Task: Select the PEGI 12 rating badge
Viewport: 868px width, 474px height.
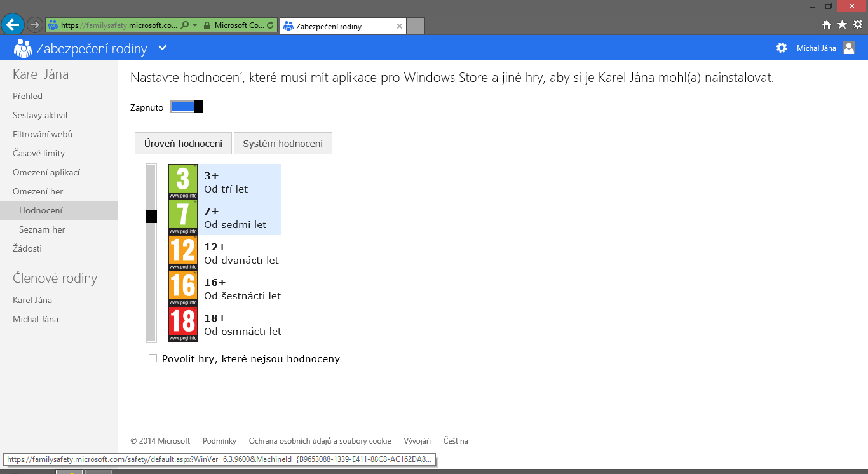Action: (183, 253)
